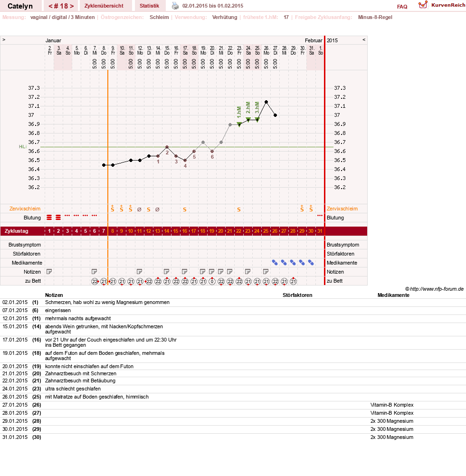This screenshot has height=476, width=466.
Task: Click the 'Vitamin-B Komplex' entry for 27.01.2015
Action: coord(392,405)
